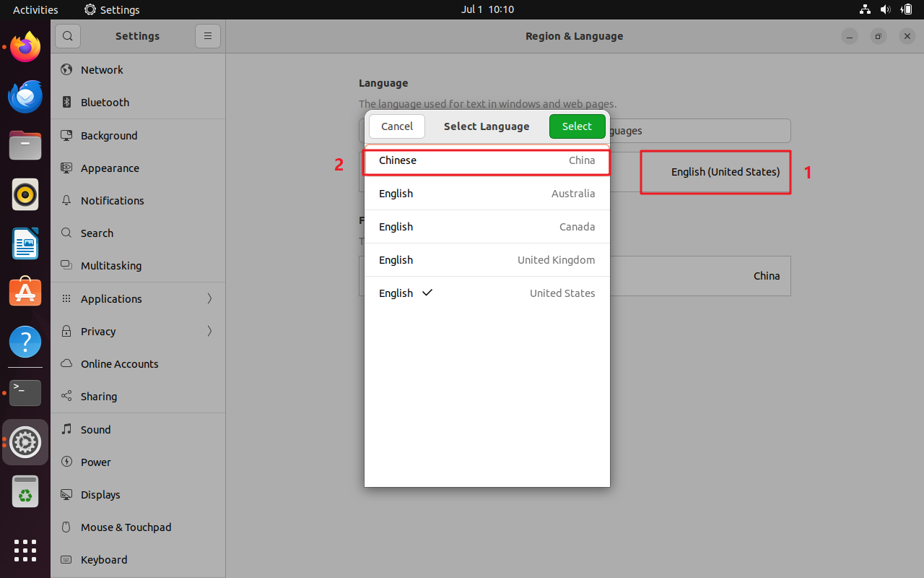
Task: Open Firefox from the dock
Action: [x=25, y=47]
